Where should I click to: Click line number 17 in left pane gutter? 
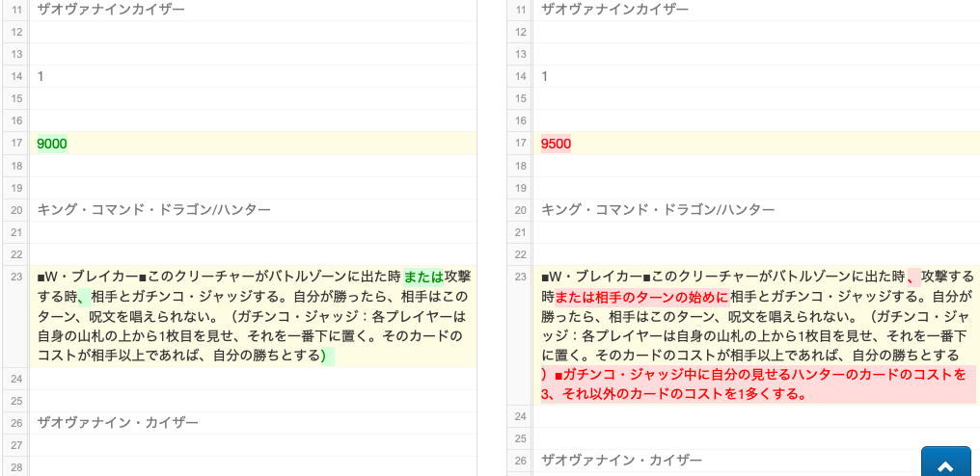point(16,143)
